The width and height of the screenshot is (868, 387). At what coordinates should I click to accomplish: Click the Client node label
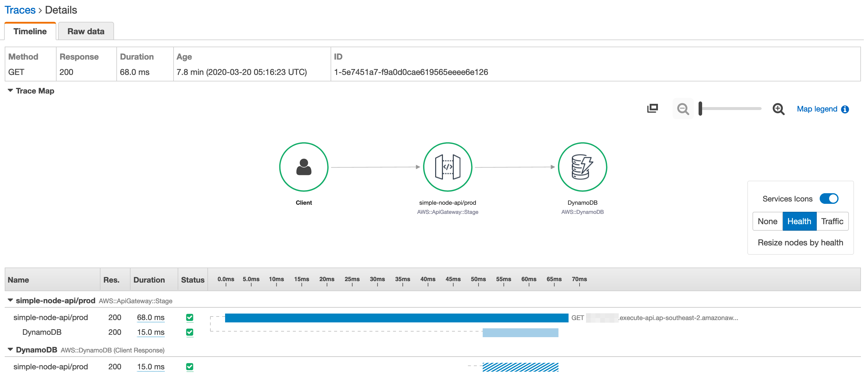[303, 202]
